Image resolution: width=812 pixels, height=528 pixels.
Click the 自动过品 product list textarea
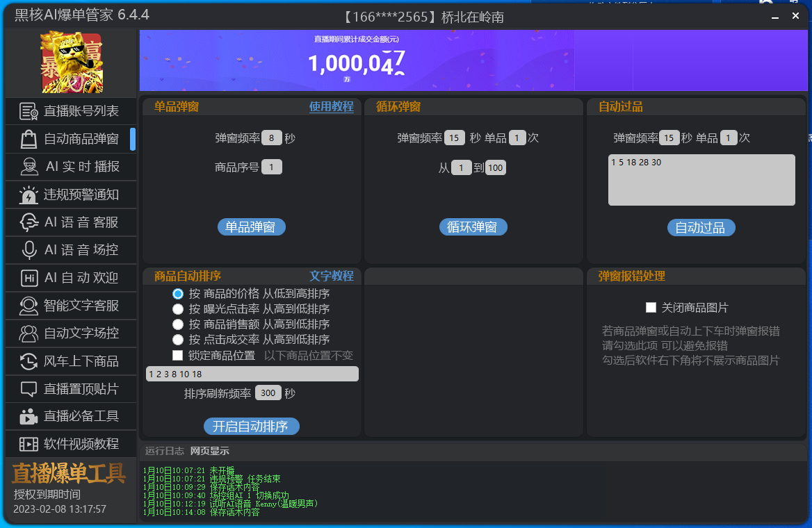(x=701, y=180)
